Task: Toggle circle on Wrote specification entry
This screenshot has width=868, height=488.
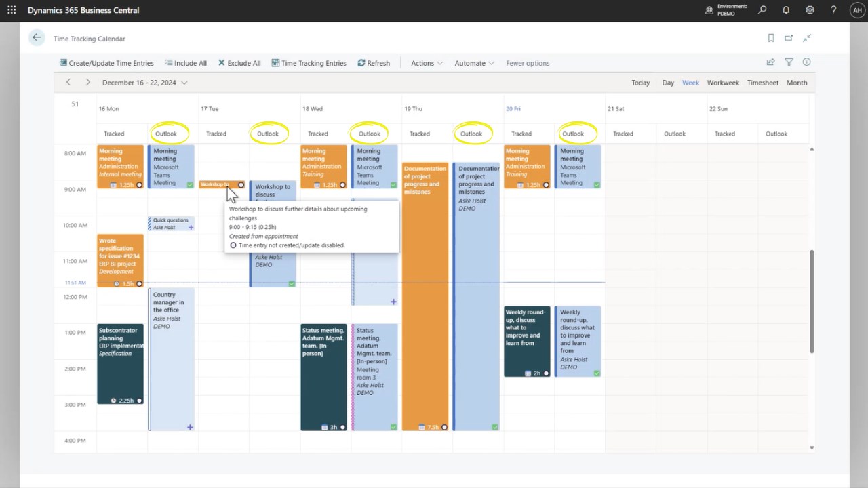Action: pos(140,284)
